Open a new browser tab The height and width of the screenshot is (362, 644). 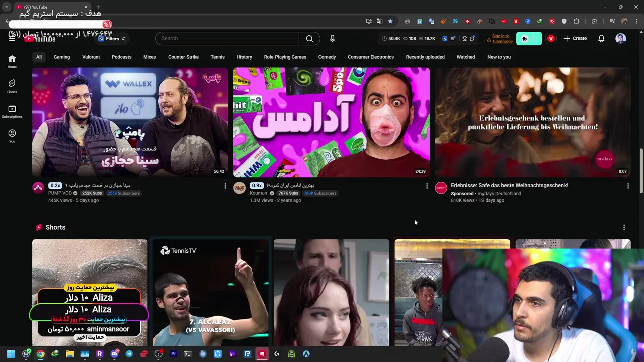(x=98, y=7)
